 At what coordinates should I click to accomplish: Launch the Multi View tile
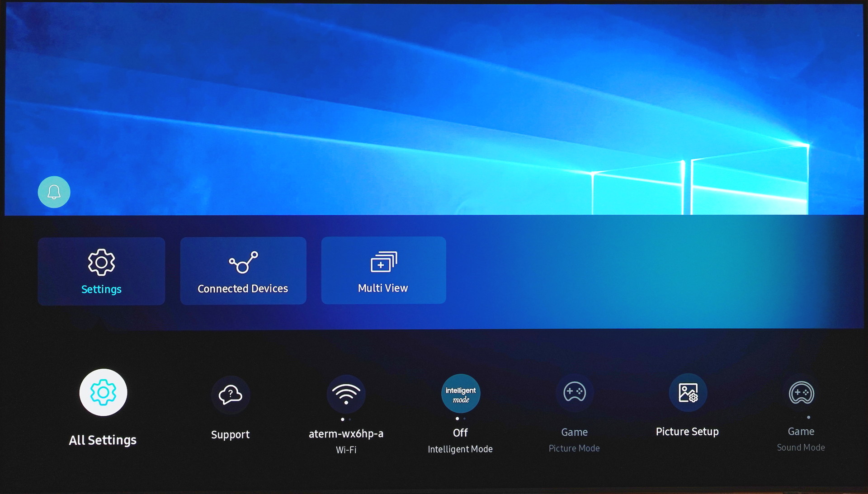(383, 270)
